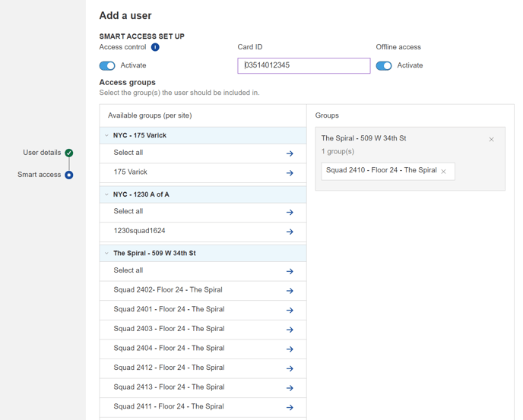This screenshot has height=420, width=523.
Task: Open the Smart access step
Action: (x=68, y=175)
